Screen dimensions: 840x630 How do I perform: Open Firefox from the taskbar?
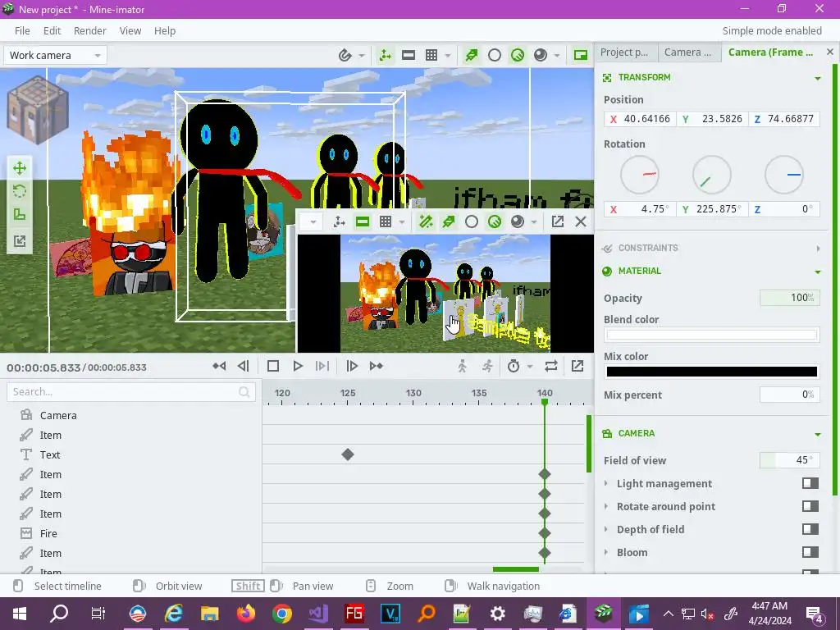pyautogui.click(x=246, y=614)
